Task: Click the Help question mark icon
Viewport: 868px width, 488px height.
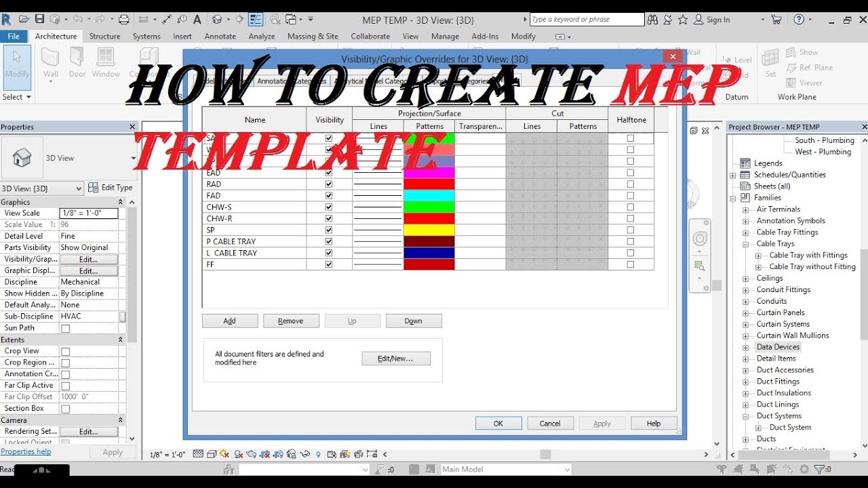Action: (x=799, y=20)
